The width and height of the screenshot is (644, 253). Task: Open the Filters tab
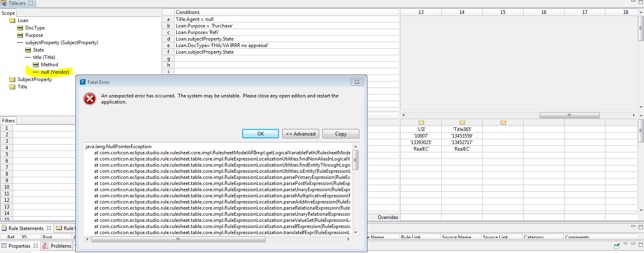click(x=8, y=121)
